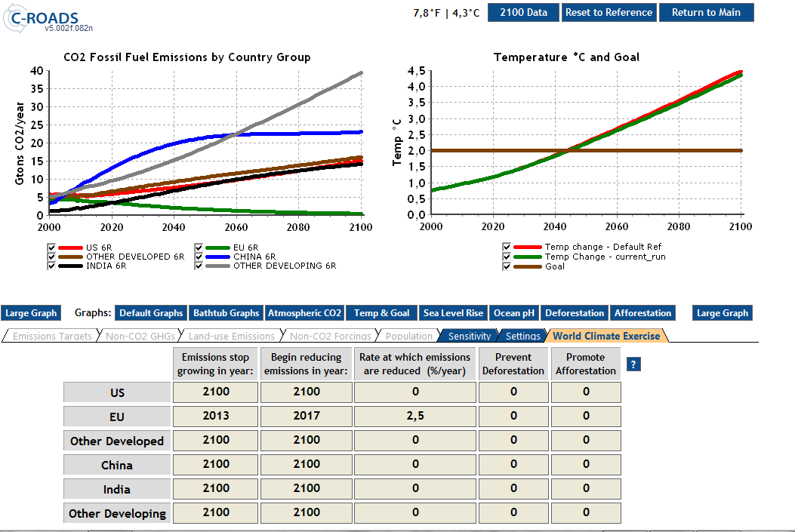Click the C-ROADS logo icon
Screen dimensions: 795x532
pos(17,20)
